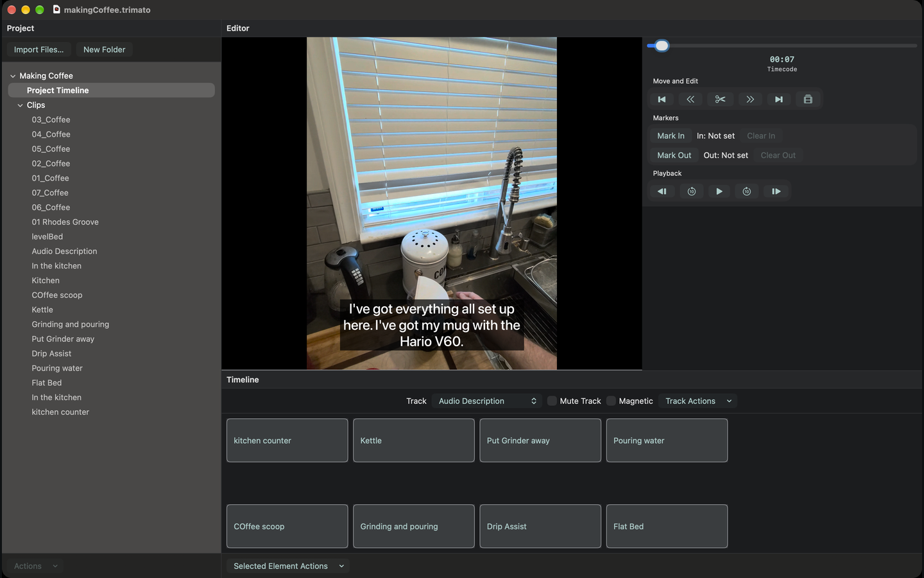Toggle the Magnetic checkbox
This screenshot has width=924, height=578.
point(611,401)
